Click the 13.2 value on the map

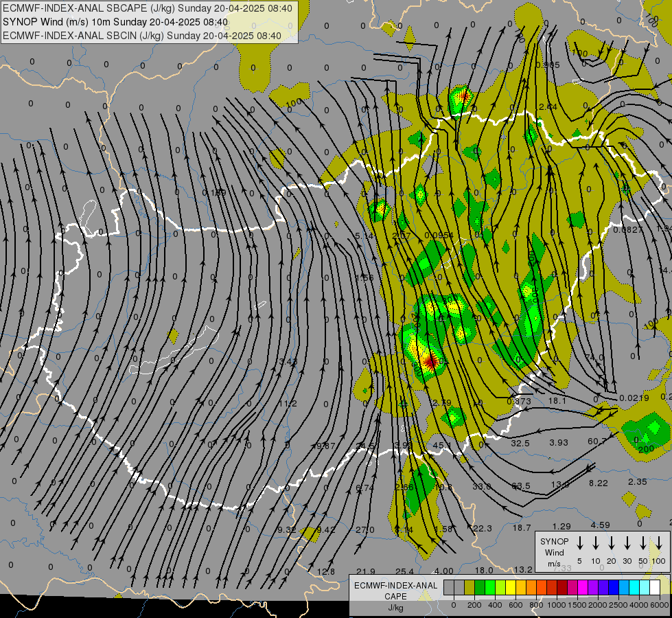click(x=523, y=569)
